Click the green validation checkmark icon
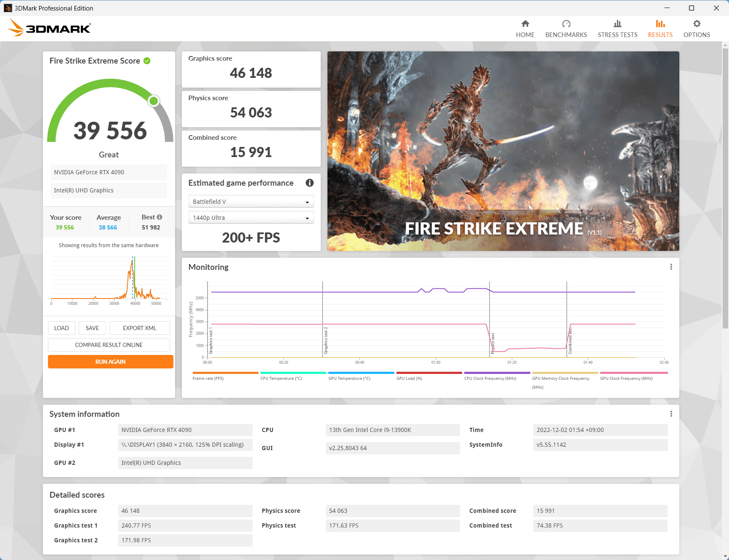The height and width of the screenshot is (560, 729). pos(147,61)
